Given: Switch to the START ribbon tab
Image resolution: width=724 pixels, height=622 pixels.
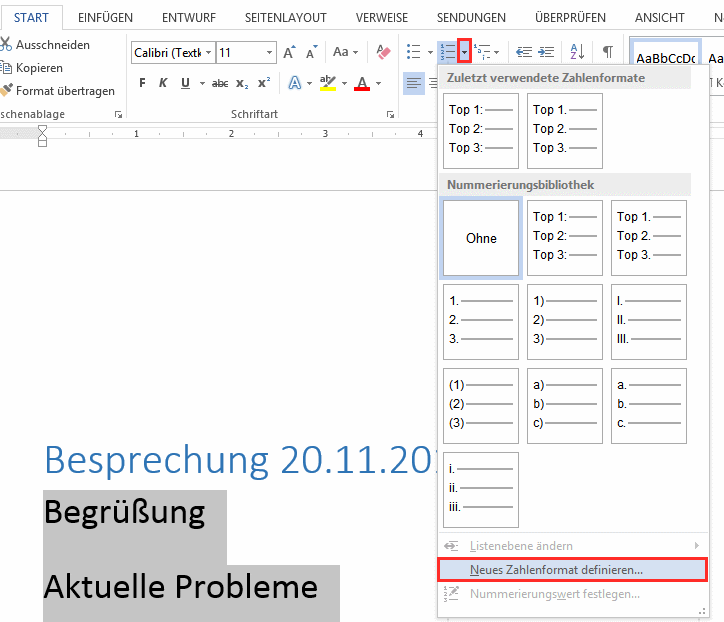Looking at the screenshot, I should 31,18.
